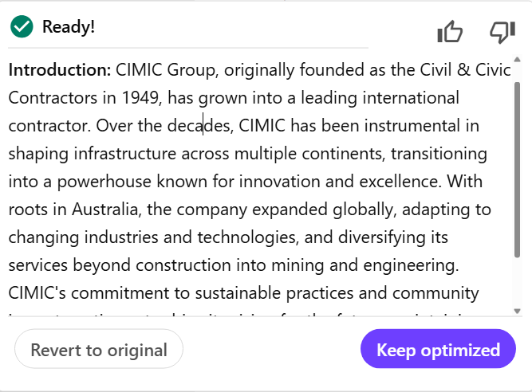Keep the optimized version
The height and width of the screenshot is (392, 532).
pos(438,349)
